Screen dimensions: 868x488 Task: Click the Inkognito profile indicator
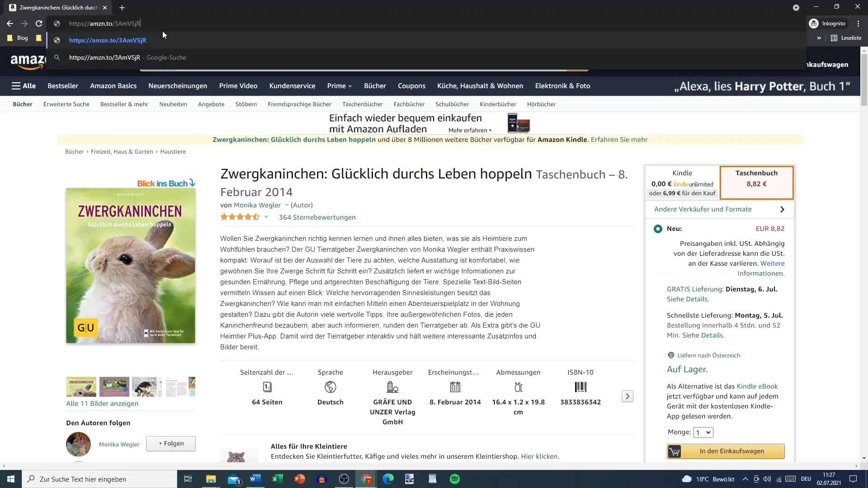[827, 23]
